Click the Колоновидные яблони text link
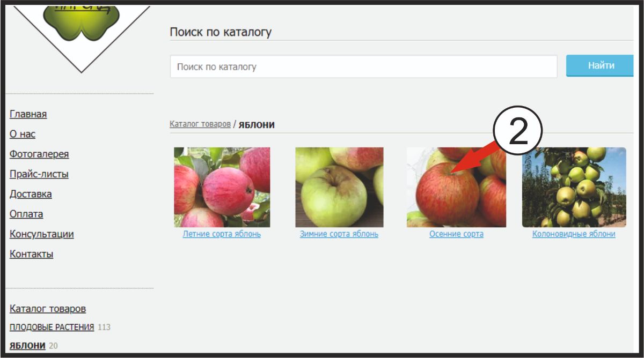This screenshot has height=358, width=644. click(574, 234)
